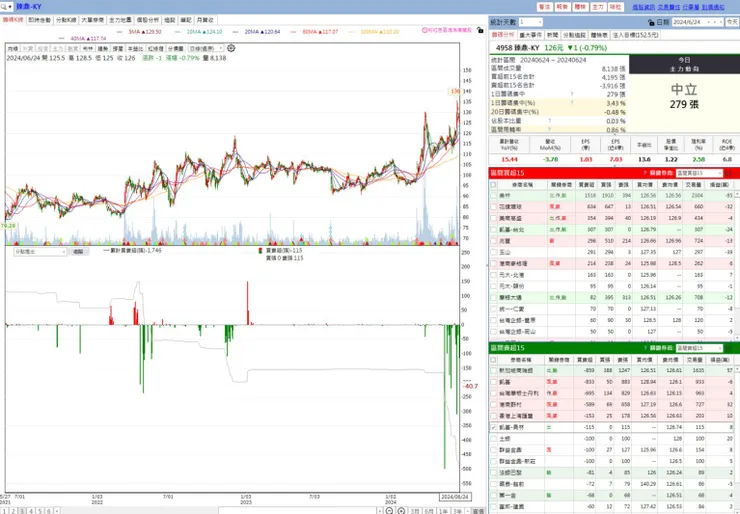This screenshot has width=740, height=514.
Task: Click the 20MA legend line indicator
Action: coord(235,32)
